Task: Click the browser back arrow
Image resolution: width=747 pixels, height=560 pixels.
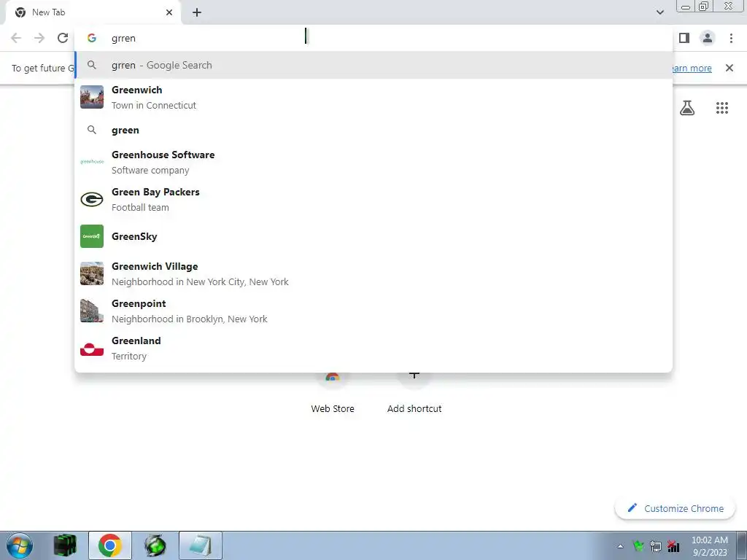Action: 16,38
